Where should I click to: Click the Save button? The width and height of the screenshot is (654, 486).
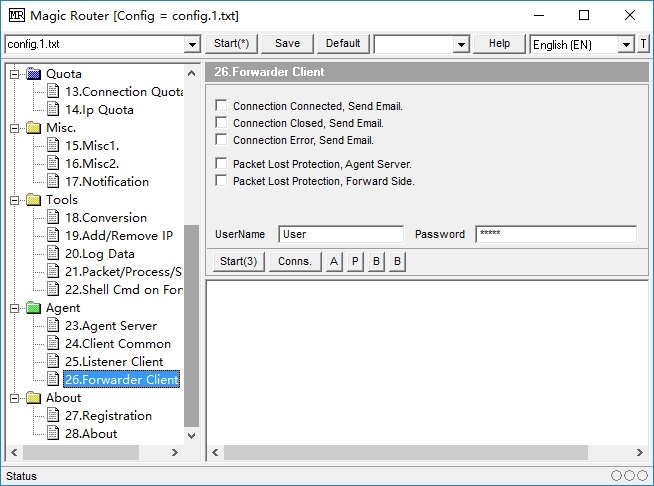pyautogui.click(x=287, y=44)
